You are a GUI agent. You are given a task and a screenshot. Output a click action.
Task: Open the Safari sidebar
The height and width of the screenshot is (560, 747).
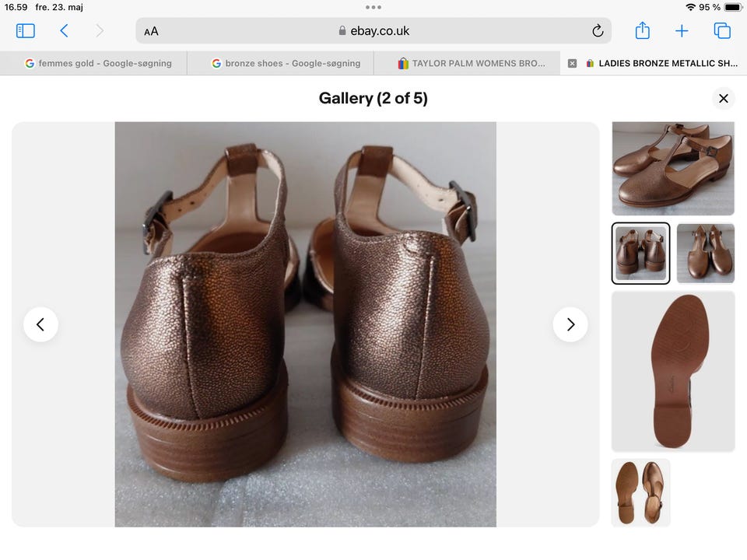click(25, 30)
